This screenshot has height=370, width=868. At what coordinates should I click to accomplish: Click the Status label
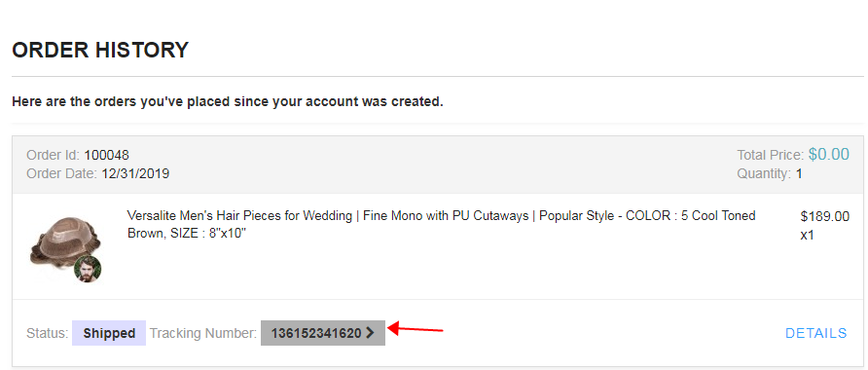click(47, 333)
